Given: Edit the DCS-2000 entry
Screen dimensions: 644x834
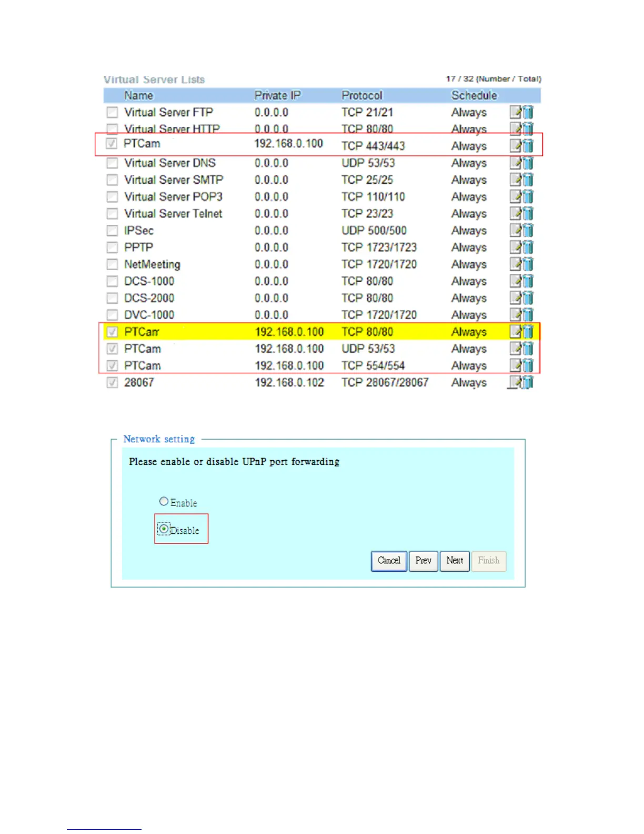Looking at the screenshot, I should pyautogui.click(x=516, y=297).
